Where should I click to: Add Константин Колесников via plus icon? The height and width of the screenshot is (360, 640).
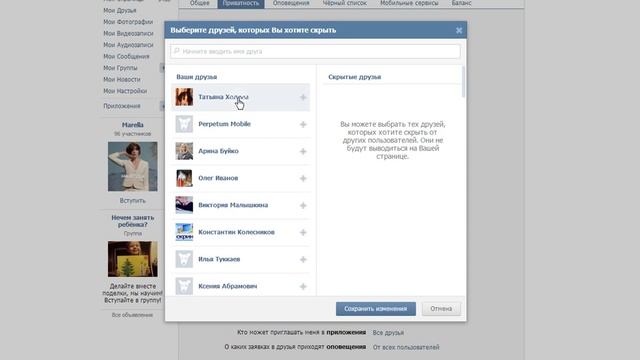pyautogui.click(x=303, y=232)
